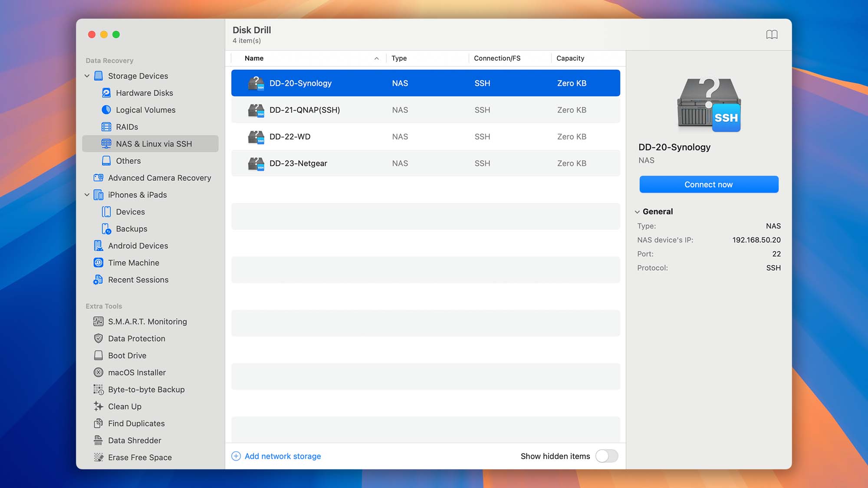Viewport: 868px width, 488px height.
Task: Click the Android Devices icon
Action: pyautogui.click(x=99, y=246)
